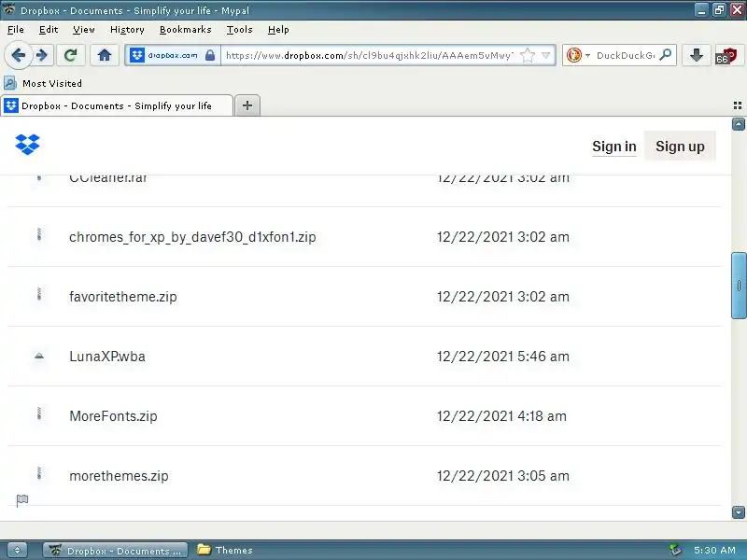The width and height of the screenshot is (747, 560).
Task: Click the vertical scrollbar thumb
Action: click(739, 286)
